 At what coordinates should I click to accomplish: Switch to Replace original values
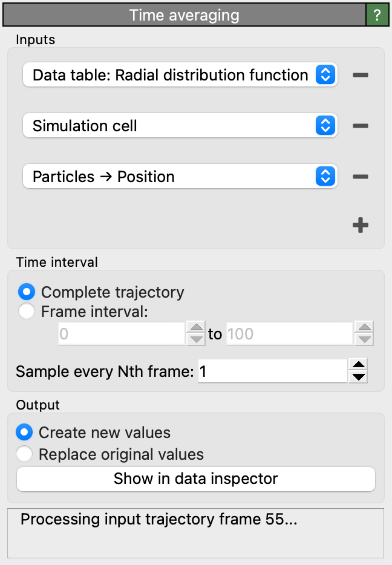point(24,454)
